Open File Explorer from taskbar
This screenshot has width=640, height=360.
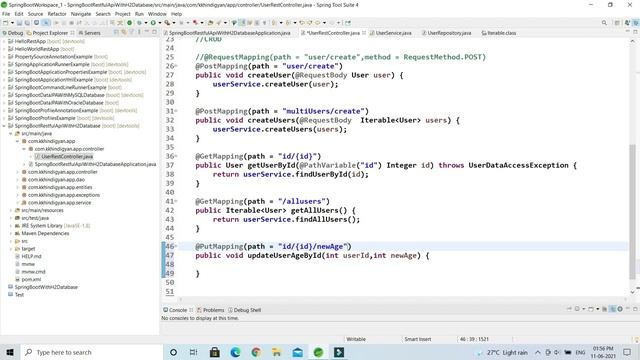[x=277, y=352]
